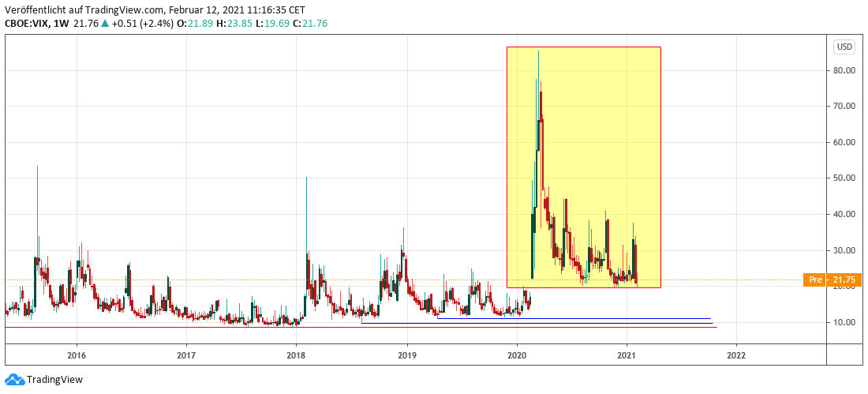
Task: Click the TradingView cloud logo icon
Action: (x=14, y=380)
